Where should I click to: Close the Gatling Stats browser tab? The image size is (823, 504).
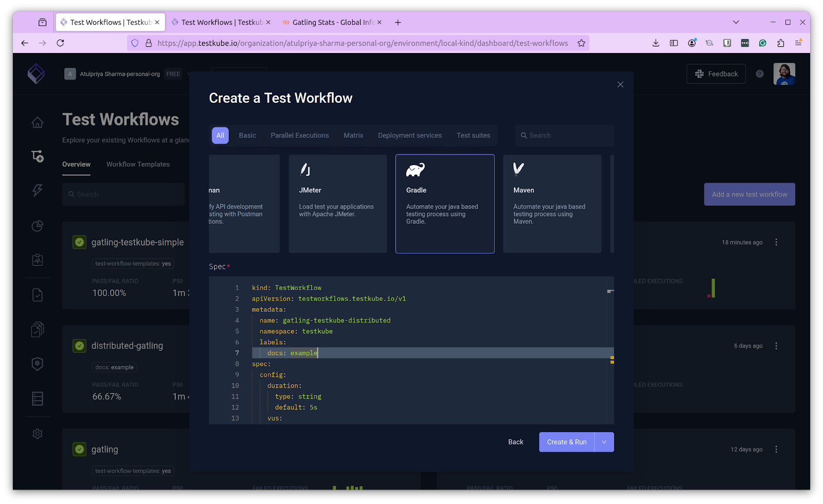(380, 22)
